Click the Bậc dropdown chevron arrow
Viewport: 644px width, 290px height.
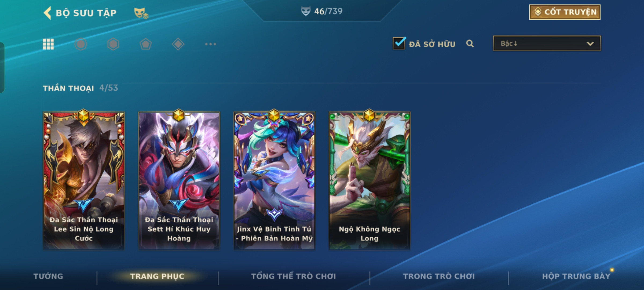click(x=590, y=44)
